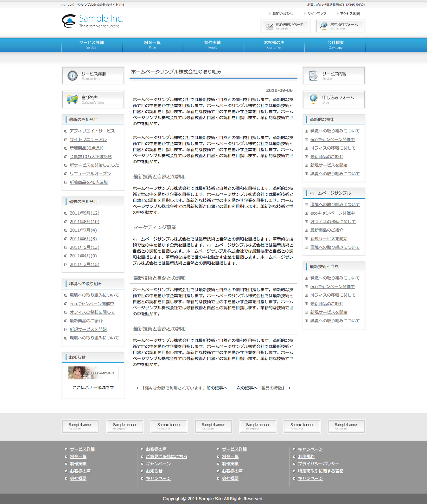Go to 会社概要 Company in navigation bar

pyautogui.click(x=335, y=45)
